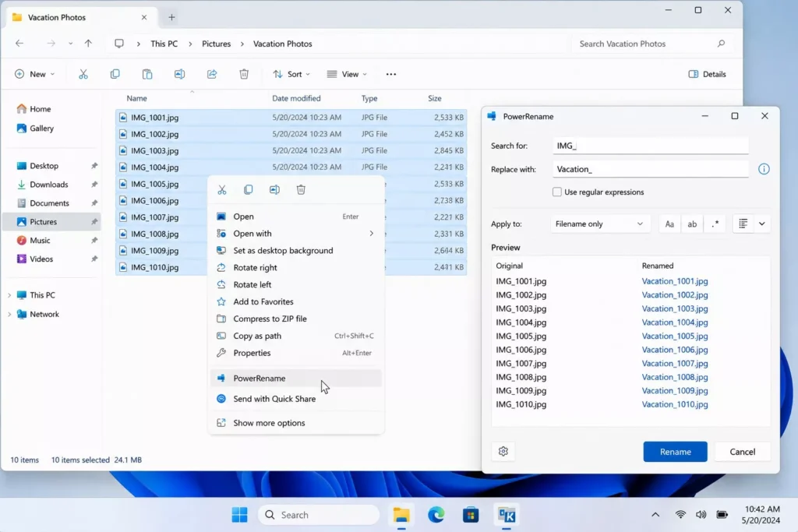Toggle match all occurrences ab option
This screenshot has width=798, height=532.
pyautogui.click(x=692, y=224)
